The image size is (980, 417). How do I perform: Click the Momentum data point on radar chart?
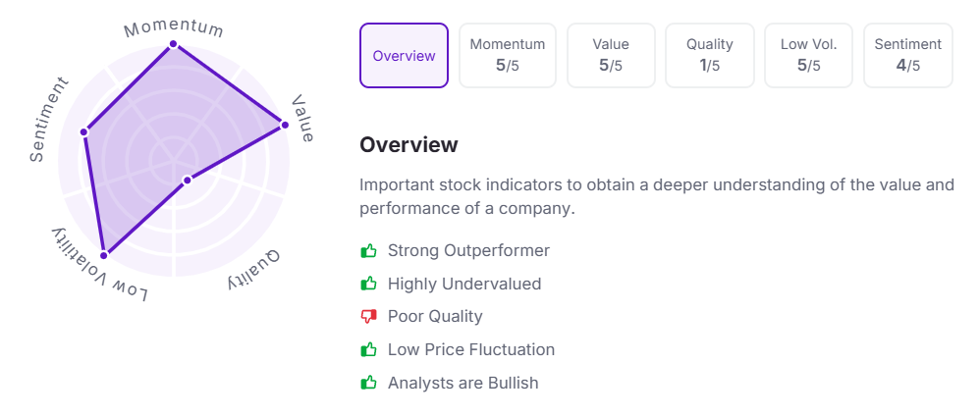[x=174, y=44]
